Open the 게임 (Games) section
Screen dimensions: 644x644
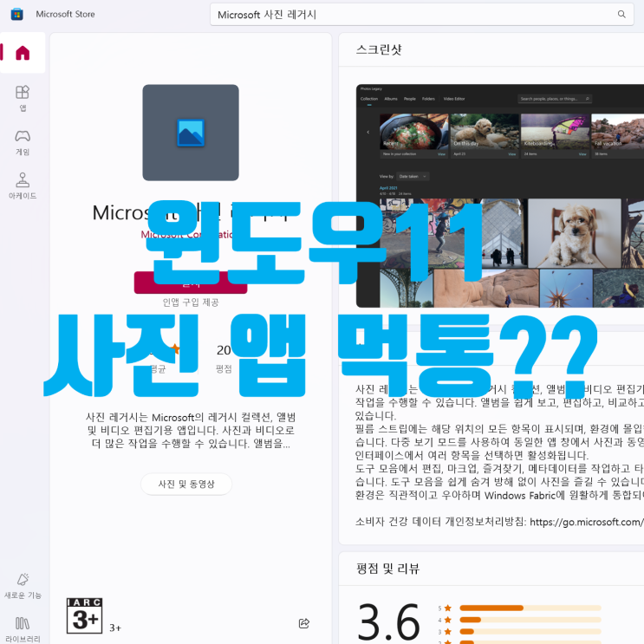(x=23, y=142)
